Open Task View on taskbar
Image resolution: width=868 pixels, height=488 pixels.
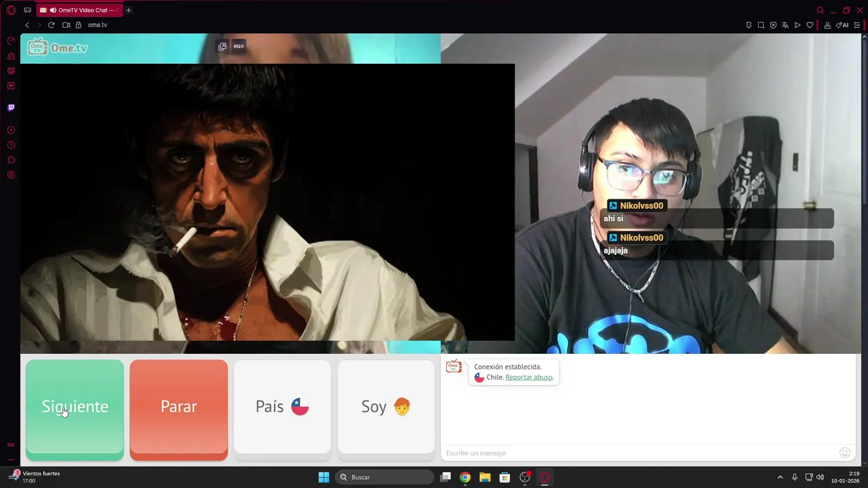coord(446,477)
